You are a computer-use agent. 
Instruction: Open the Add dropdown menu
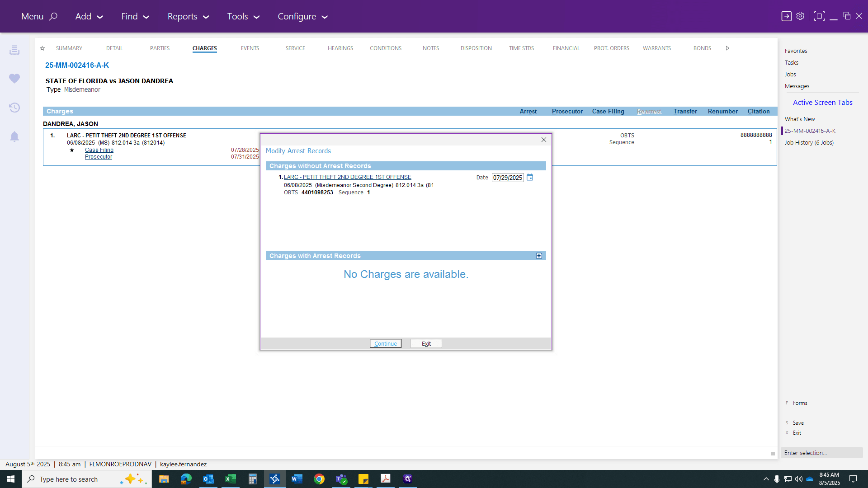89,16
